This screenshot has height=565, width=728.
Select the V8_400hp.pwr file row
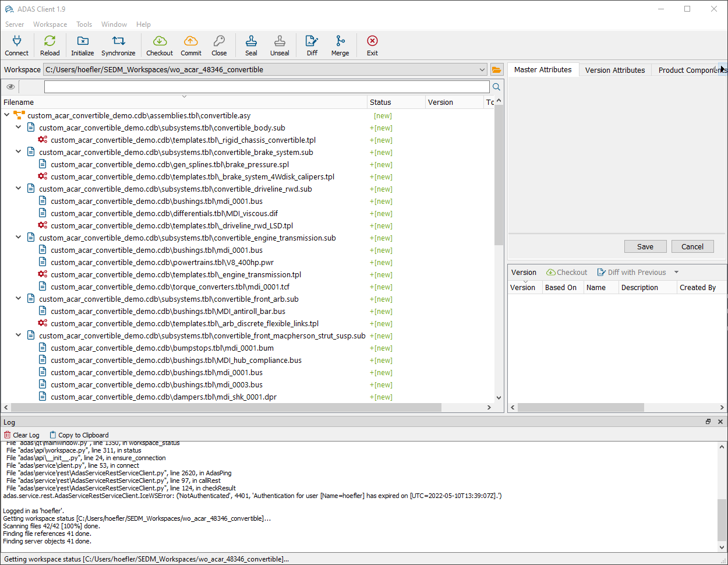[248, 262]
